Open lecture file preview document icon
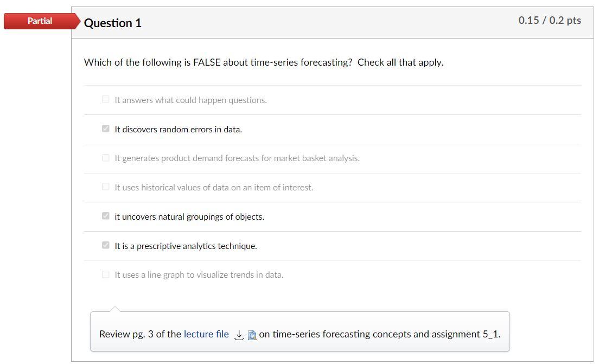The width and height of the screenshot is (599, 364). 252,335
